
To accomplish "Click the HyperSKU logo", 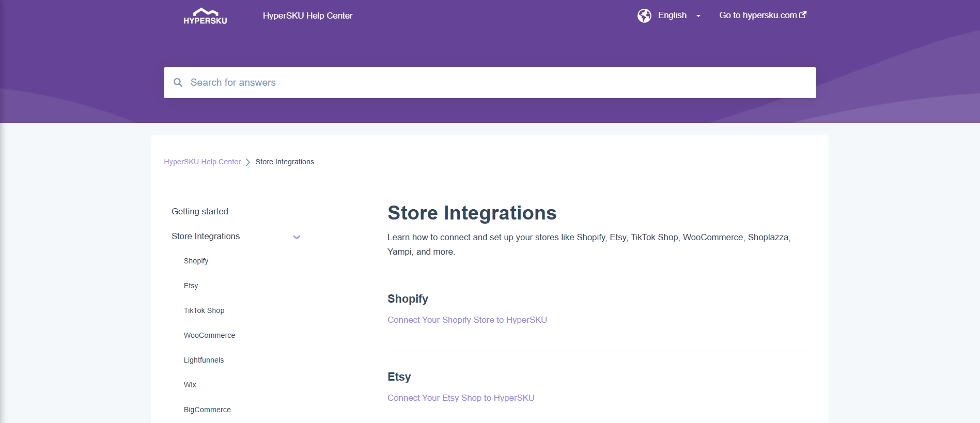I will (x=205, y=16).
